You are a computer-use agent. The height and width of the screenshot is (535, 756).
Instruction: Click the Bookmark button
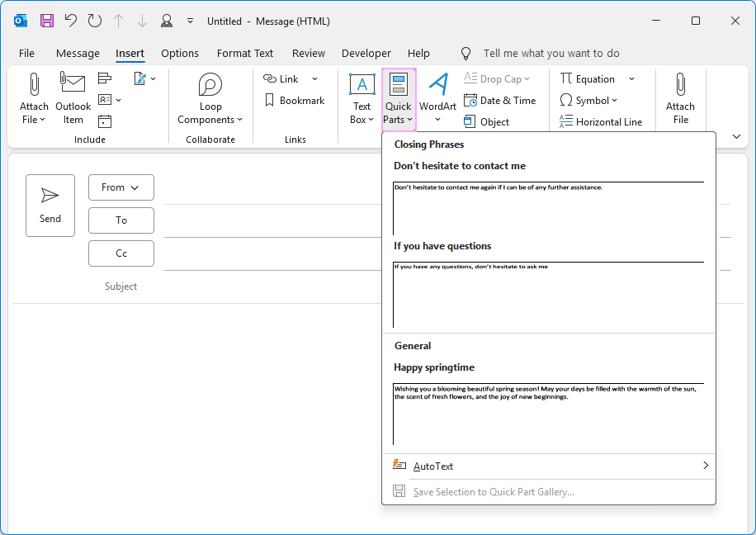point(295,101)
